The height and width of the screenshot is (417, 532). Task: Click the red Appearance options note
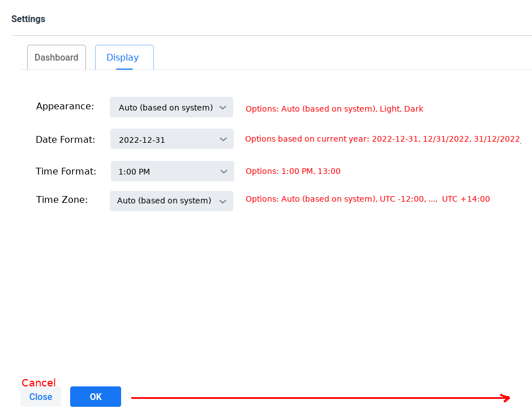point(334,109)
